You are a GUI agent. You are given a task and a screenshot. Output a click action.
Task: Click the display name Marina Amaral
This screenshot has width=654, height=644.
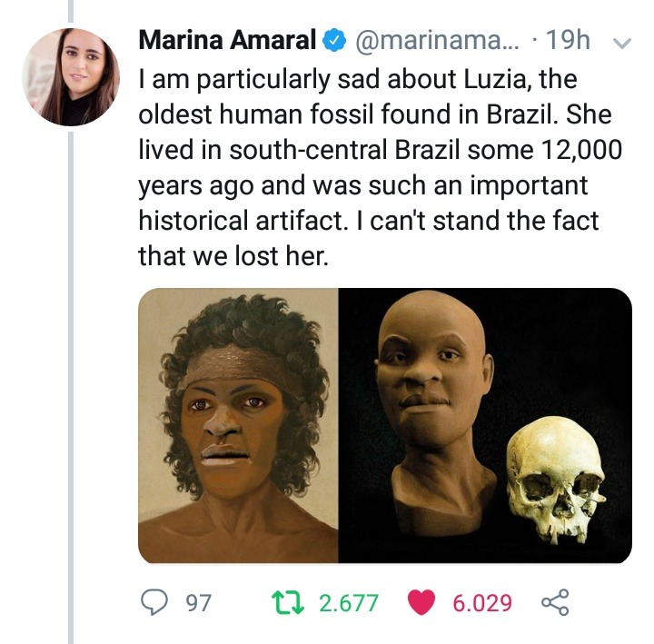227,41
